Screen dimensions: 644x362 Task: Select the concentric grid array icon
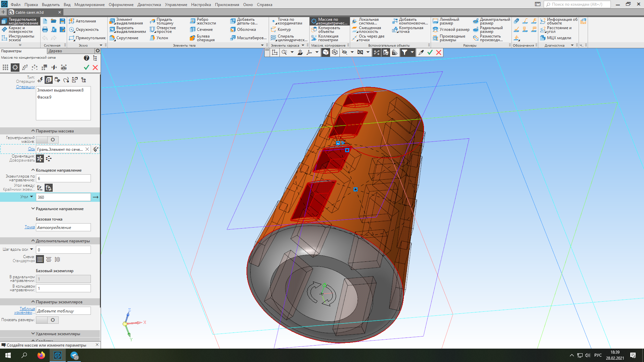pyautogui.click(x=15, y=67)
